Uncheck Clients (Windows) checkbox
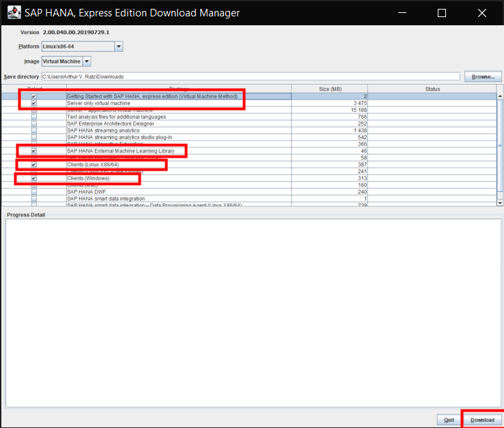Image resolution: width=504 pixels, height=428 pixels. (34, 178)
